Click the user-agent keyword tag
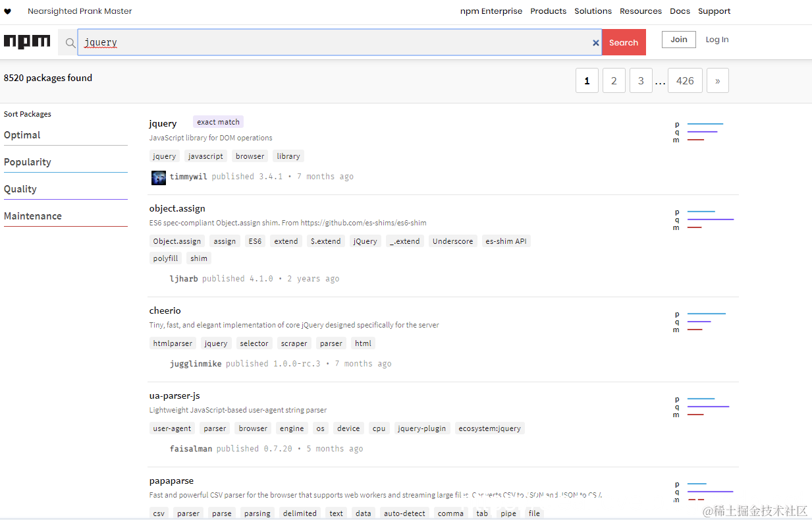This screenshot has width=812, height=522. click(173, 428)
